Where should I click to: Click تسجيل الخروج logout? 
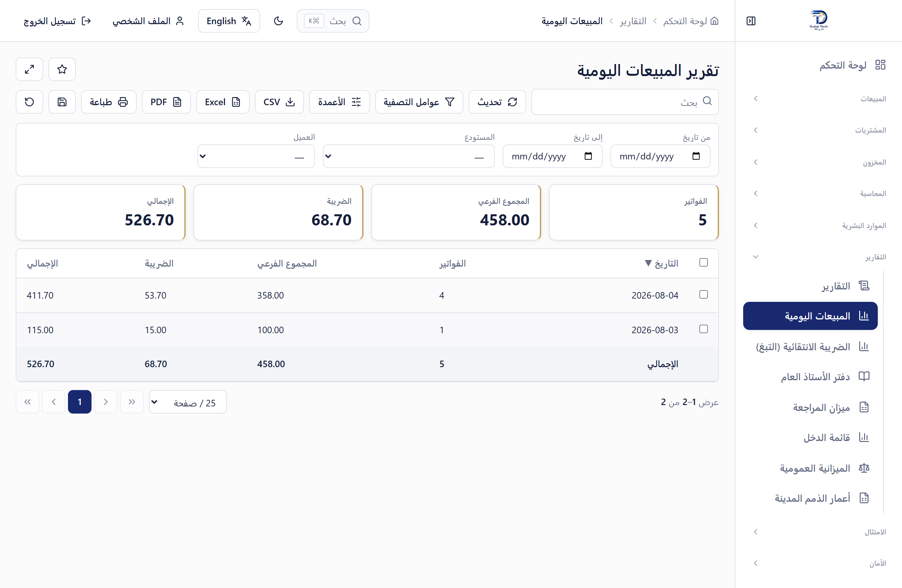point(58,21)
